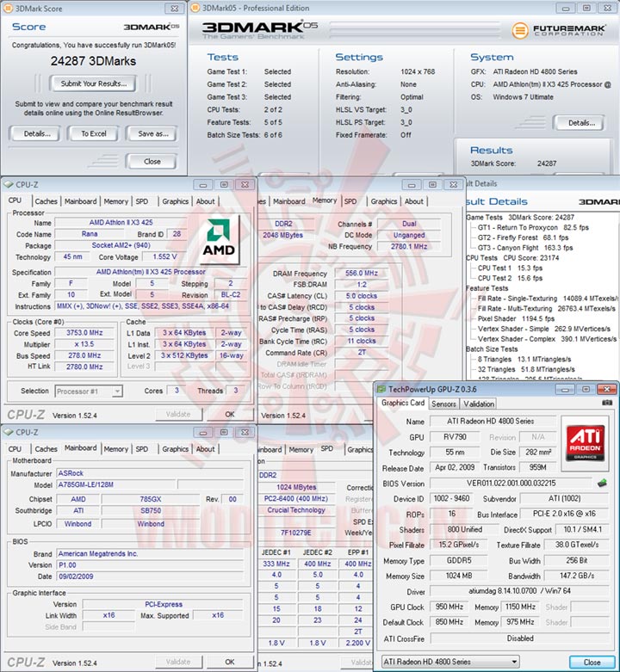Screen dimensions: 620x672
Task: Click the ASRock manufacturer field
Action: pos(150,473)
